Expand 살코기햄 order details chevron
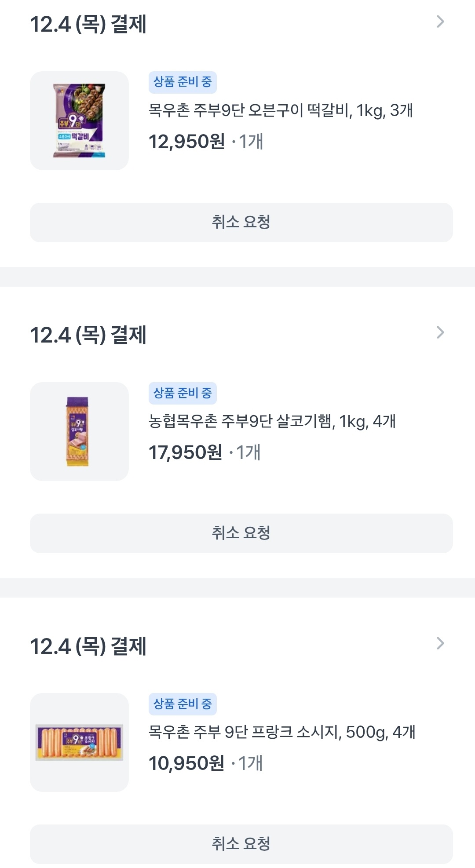475x868 pixels. pos(440,333)
